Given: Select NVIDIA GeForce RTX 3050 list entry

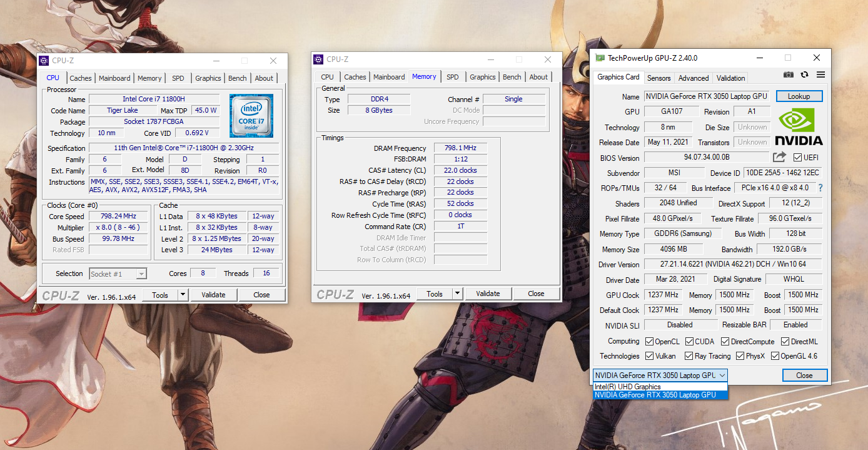Looking at the screenshot, I should 660,395.
